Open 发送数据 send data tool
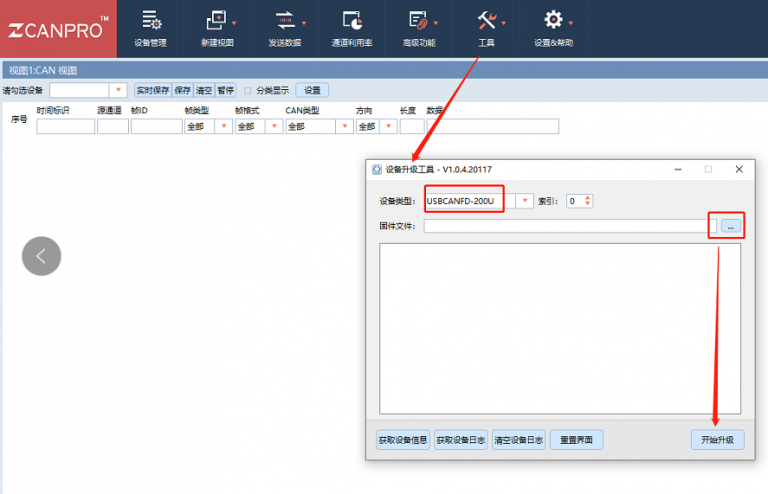This screenshot has height=494, width=768. pos(287,27)
